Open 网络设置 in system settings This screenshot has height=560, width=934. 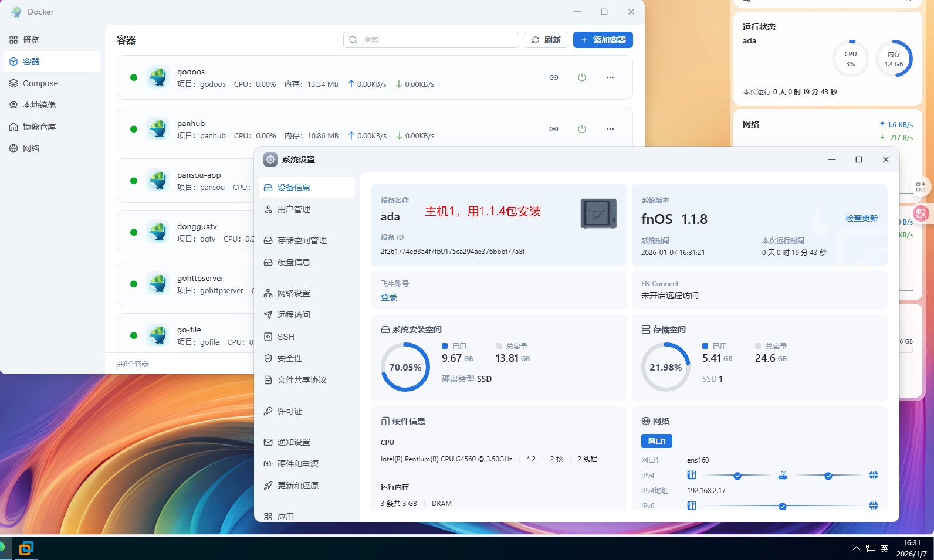[307, 293]
